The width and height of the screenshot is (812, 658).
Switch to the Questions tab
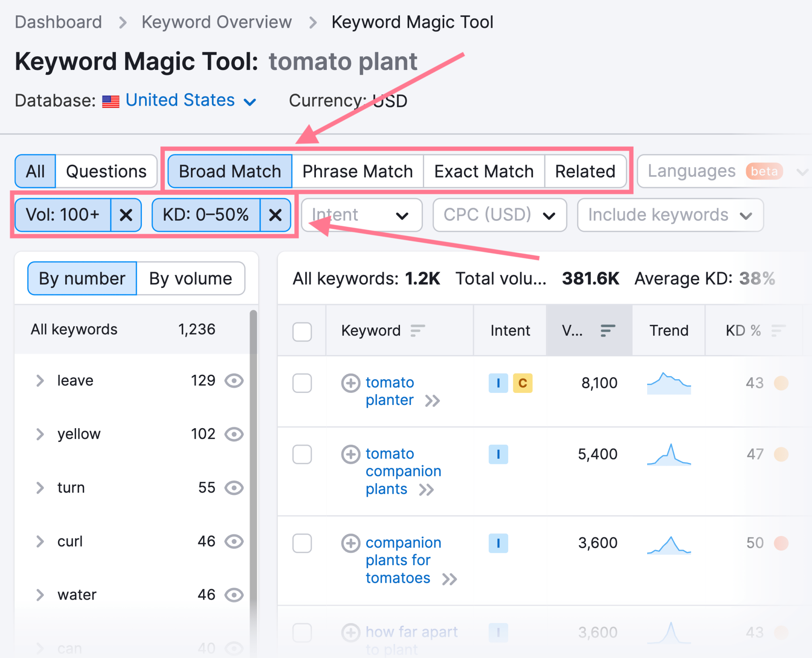(106, 172)
